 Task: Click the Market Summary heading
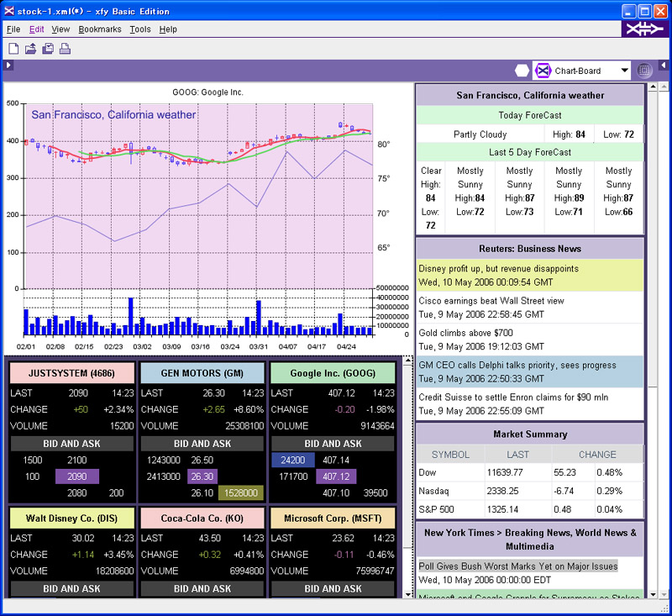click(530, 434)
